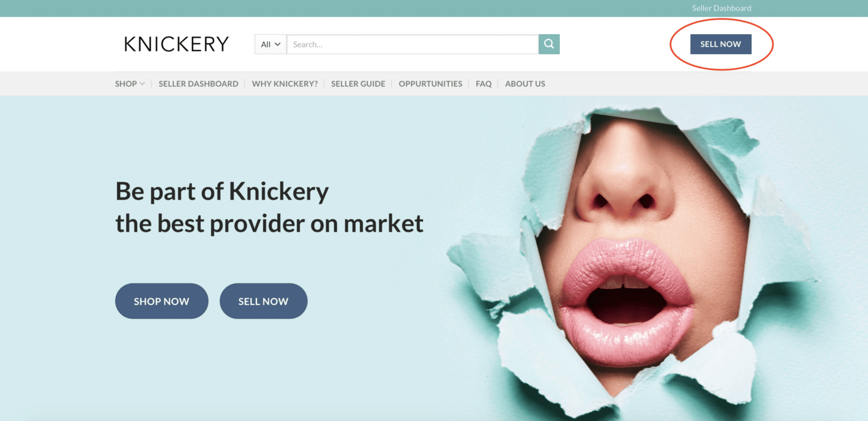Open the SELLER DASHBOARD menu item
The height and width of the screenshot is (421, 868).
coord(199,84)
